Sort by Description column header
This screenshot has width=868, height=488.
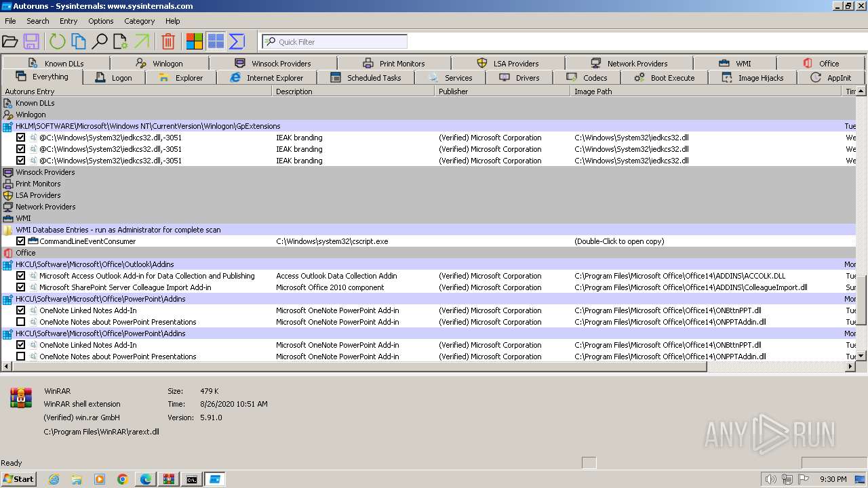[353, 91]
